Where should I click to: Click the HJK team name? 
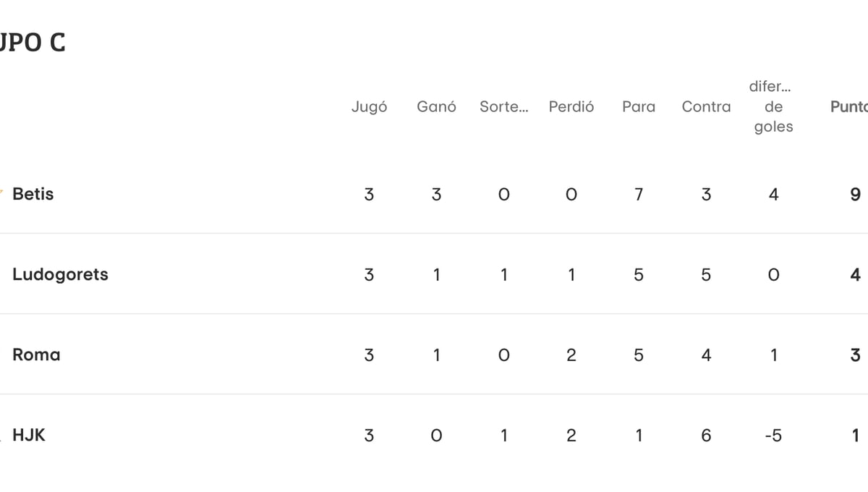pyautogui.click(x=29, y=435)
